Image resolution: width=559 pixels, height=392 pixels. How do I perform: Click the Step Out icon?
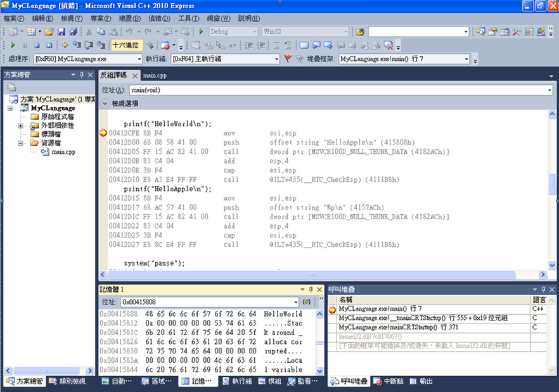(x=101, y=45)
